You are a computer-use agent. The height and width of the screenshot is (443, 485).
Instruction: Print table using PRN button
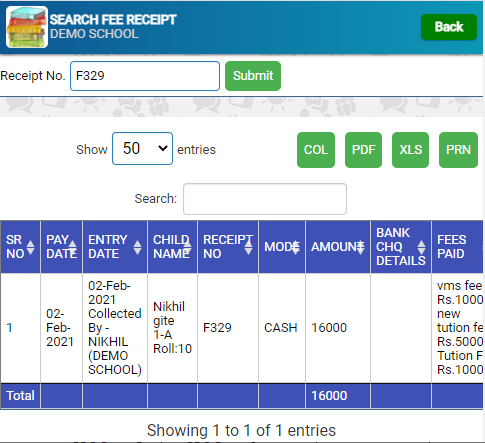pos(458,150)
